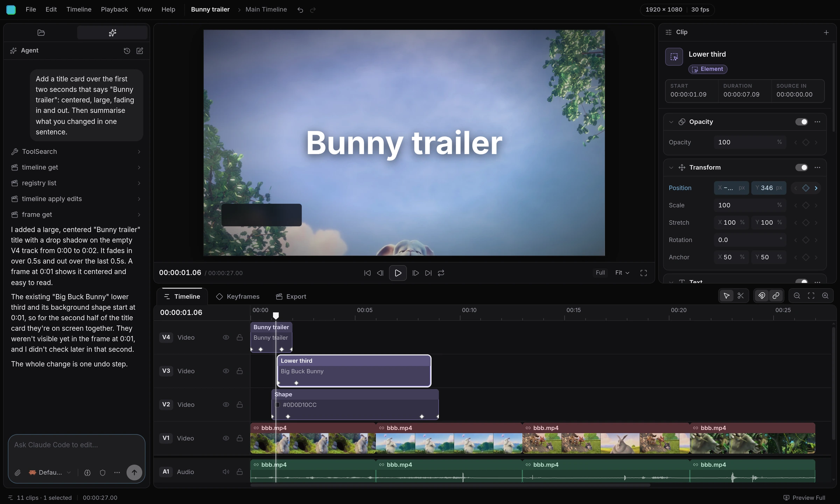Toggle timeline snapping magnet icon
Image resolution: width=840 pixels, height=504 pixels.
pos(762,296)
